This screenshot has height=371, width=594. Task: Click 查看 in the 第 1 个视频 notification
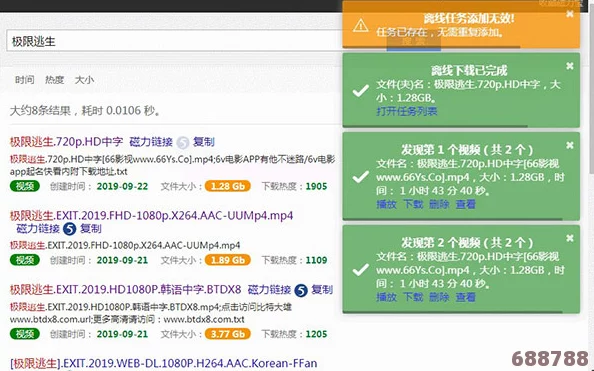tap(465, 204)
